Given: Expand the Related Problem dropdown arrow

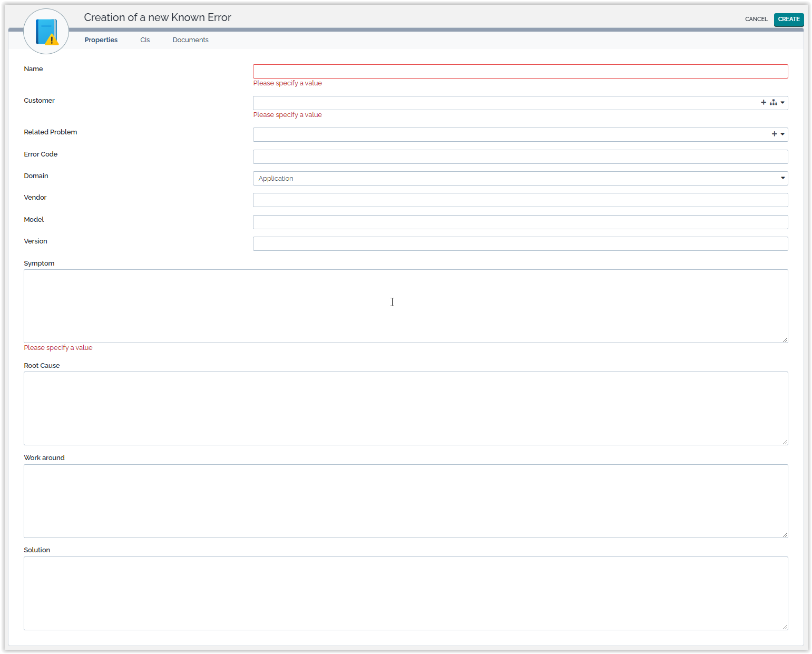Looking at the screenshot, I should [x=782, y=134].
